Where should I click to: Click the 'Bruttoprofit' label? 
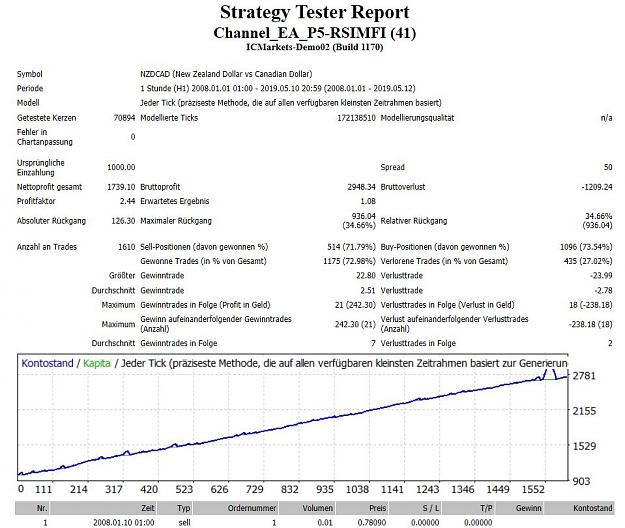160,187
